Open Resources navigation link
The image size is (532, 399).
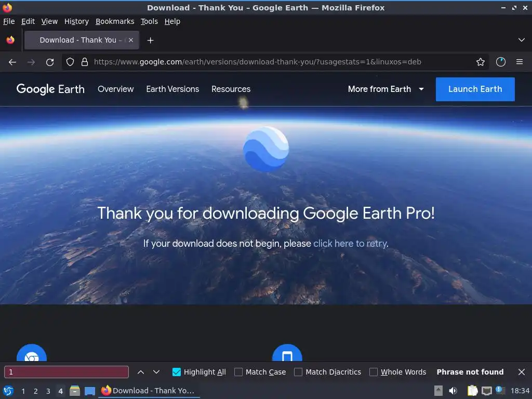click(x=231, y=89)
